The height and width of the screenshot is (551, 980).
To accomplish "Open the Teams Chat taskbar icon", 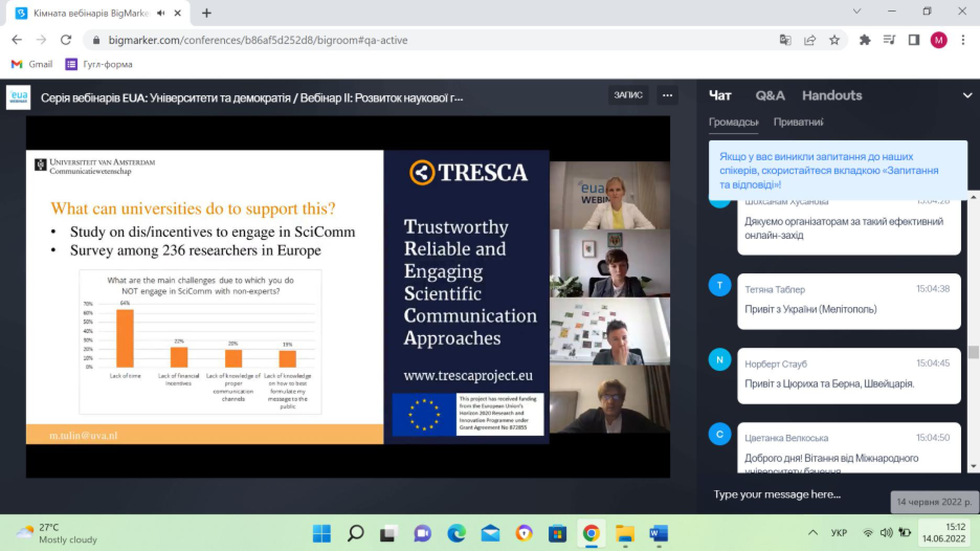I will (x=422, y=533).
